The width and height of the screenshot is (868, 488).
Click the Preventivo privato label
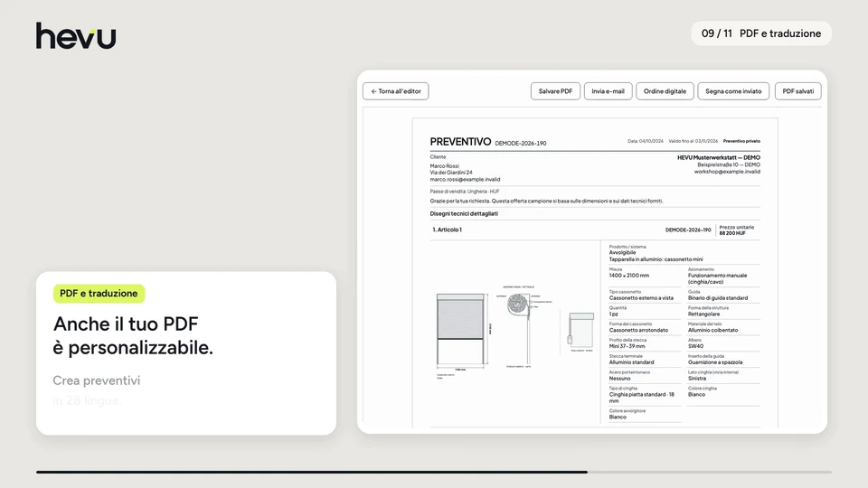pos(741,141)
